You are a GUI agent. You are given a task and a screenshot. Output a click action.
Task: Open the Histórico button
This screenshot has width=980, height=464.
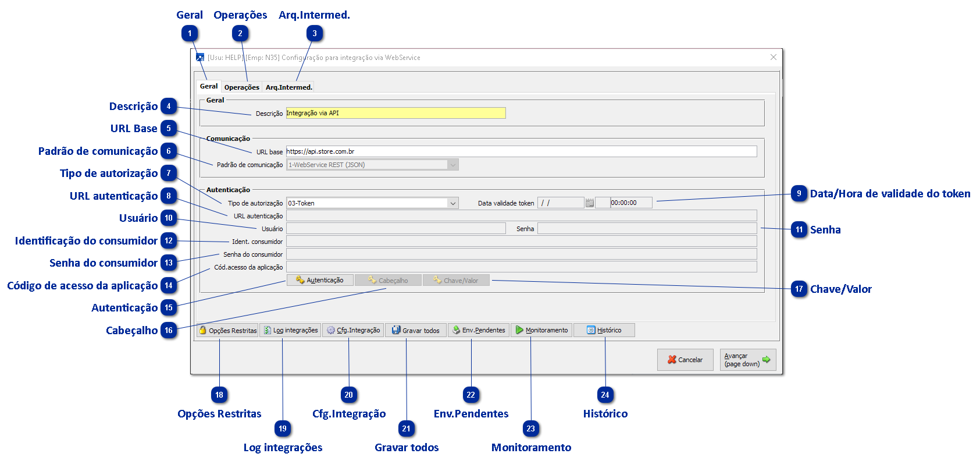(604, 330)
